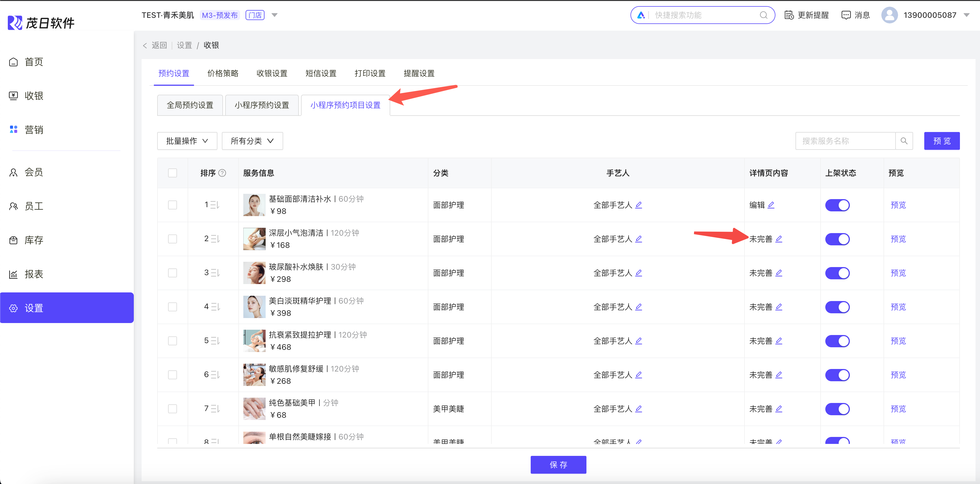Screen dimensions: 980x484
Task: Click the 库存 inventory icon in sidebar
Action: point(14,240)
